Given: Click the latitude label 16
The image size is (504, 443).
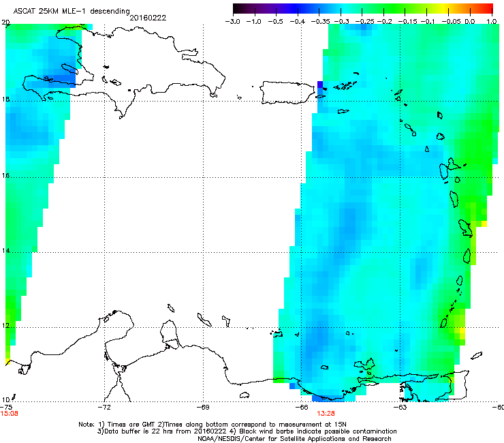Looking at the screenshot, I should (x=5, y=176).
